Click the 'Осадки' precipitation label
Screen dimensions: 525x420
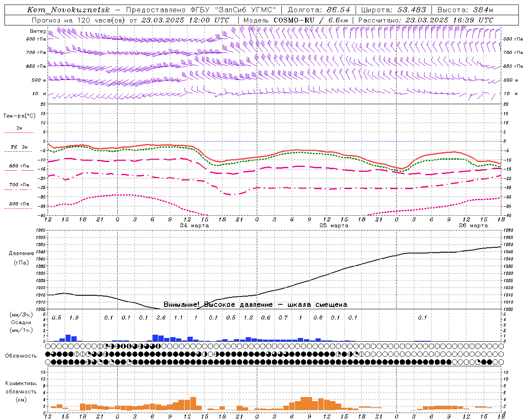pos(21,322)
